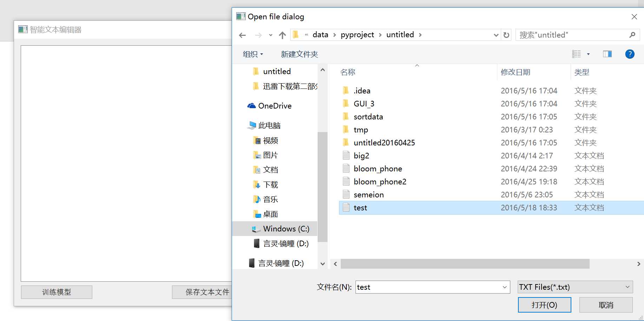Go up one folder level
This screenshot has width=644, height=321.
tap(282, 35)
